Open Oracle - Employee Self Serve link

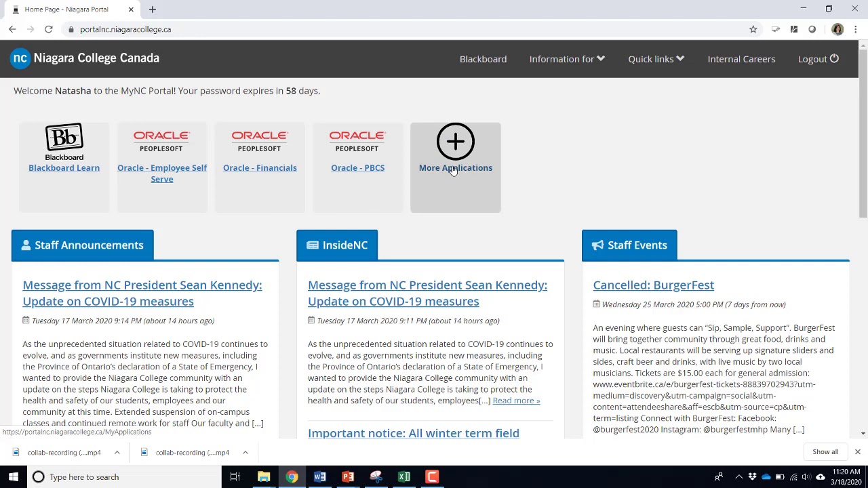pos(162,174)
